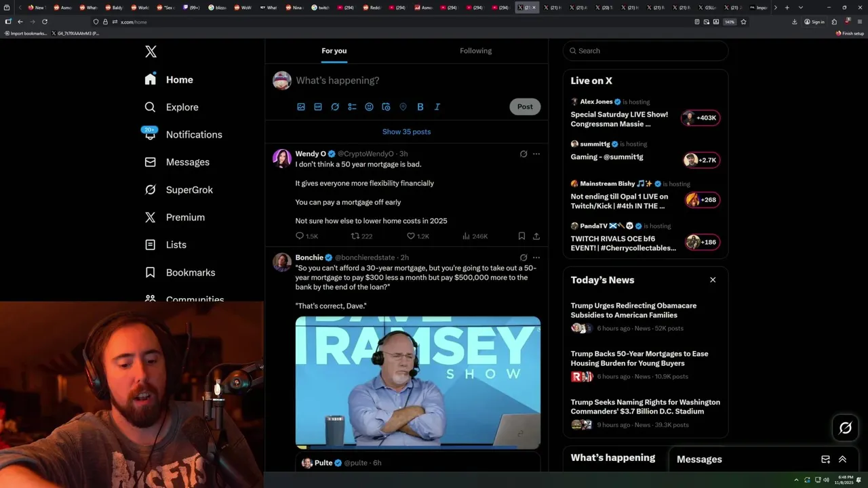Open Lists in the sidebar
The height and width of the screenshot is (488, 868).
tap(166, 245)
